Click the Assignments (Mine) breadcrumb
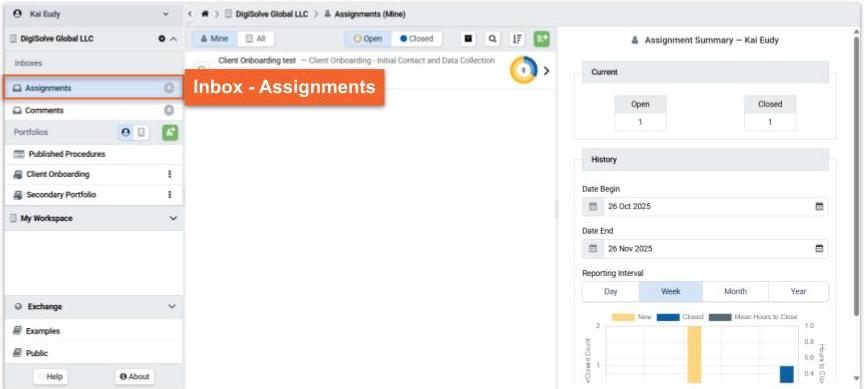The height and width of the screenshot is (389, 864). [x=365, y=14]
